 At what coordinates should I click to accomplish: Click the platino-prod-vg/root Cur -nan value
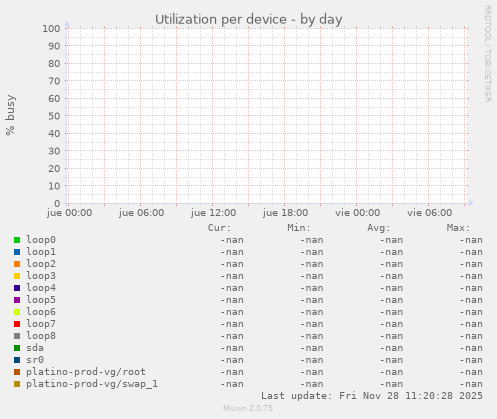tap(232, 372)
